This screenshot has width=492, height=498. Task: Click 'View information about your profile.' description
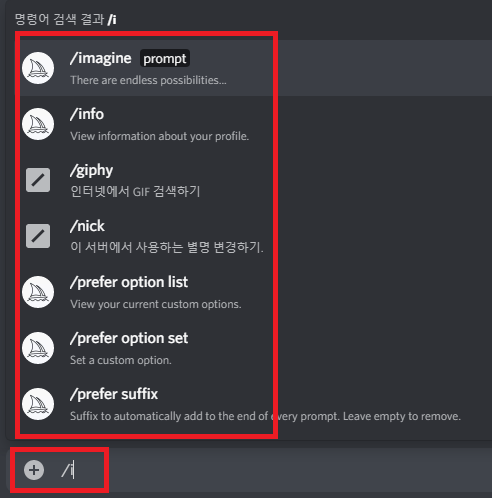click(159, 136)
